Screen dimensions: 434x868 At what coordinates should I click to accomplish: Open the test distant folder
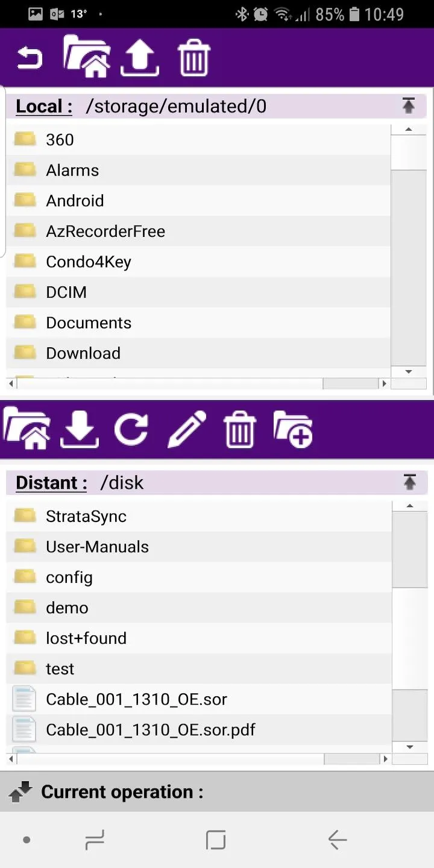pyautogui.click(x=198, y=669)
